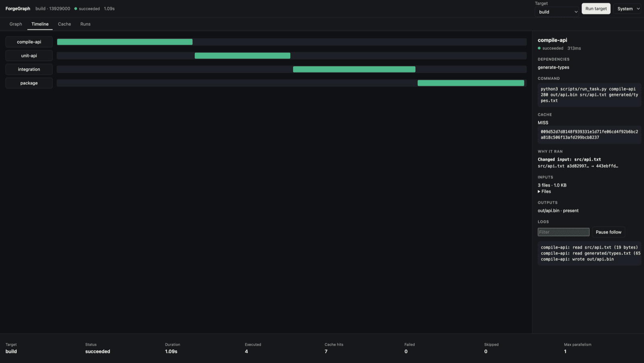Click the python3 command code block

click(x=589, y=95)
